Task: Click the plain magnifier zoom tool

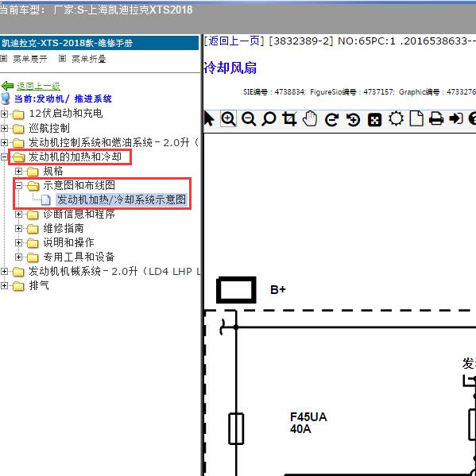Action: pyautogui.click(x=269, y=118)
